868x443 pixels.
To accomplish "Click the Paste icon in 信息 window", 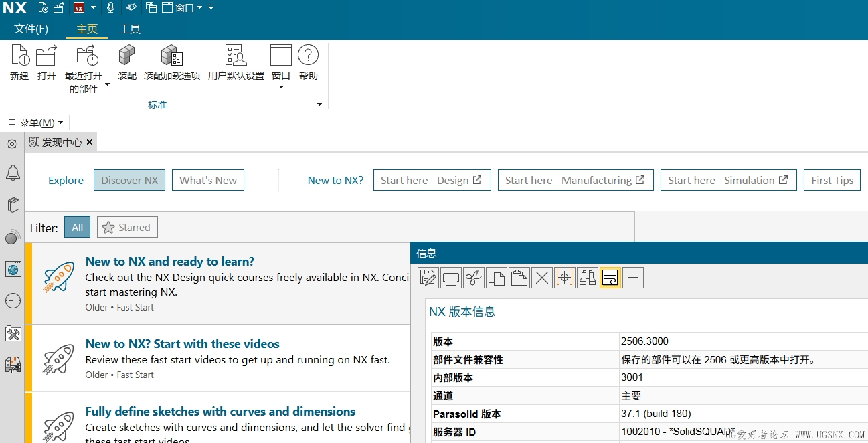I will point(519,277).
